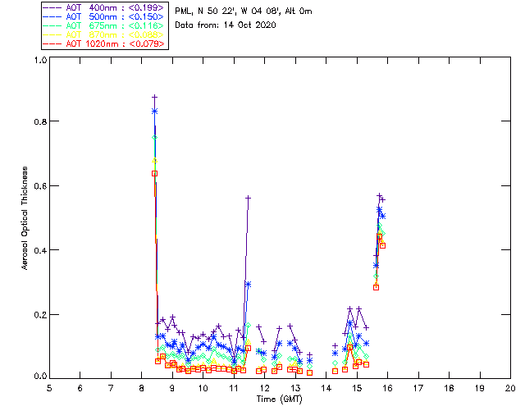Click the 0.8 y-axis tick label
This screenshot has height=420, width=525.
[x=40, y=121]
